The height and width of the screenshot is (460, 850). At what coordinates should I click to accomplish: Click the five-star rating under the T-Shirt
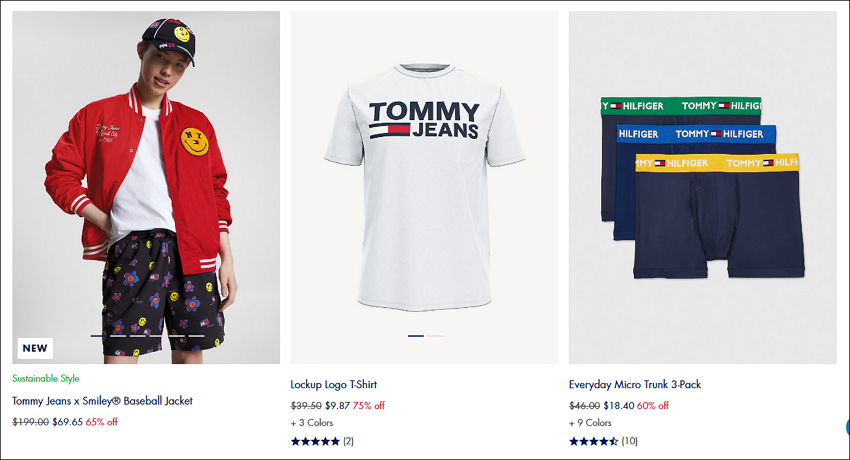click(315, 441)
